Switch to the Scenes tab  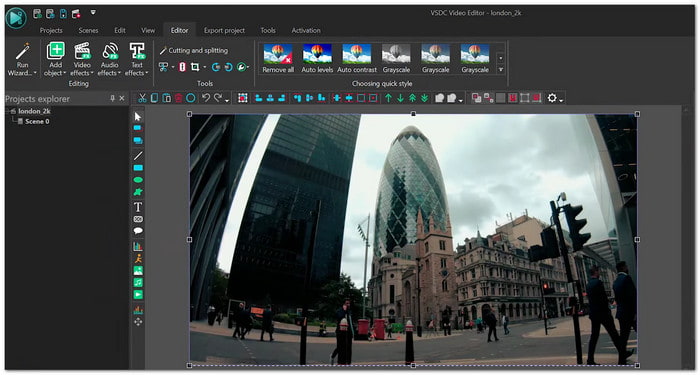coord(88,30)
